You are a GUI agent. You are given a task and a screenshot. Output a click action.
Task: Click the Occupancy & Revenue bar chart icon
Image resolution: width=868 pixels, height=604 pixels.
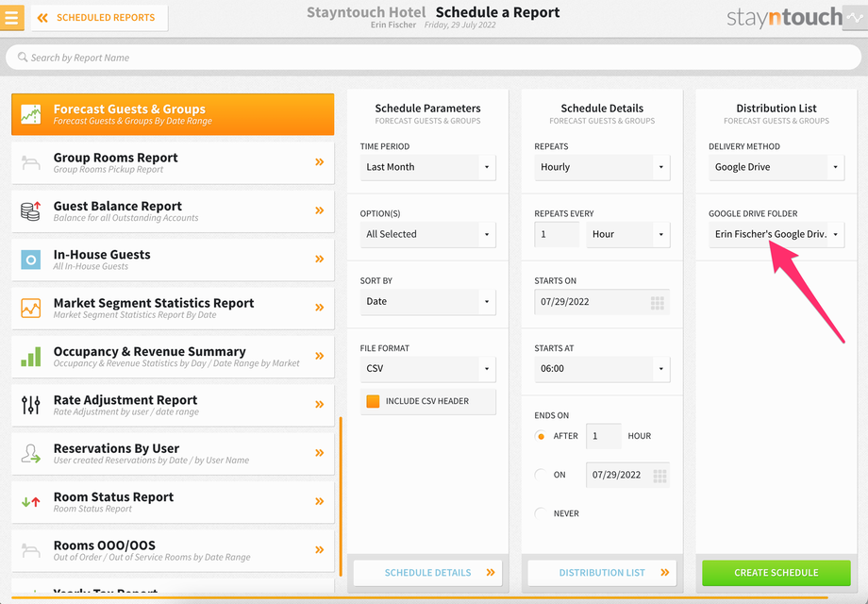click(30, 357)
